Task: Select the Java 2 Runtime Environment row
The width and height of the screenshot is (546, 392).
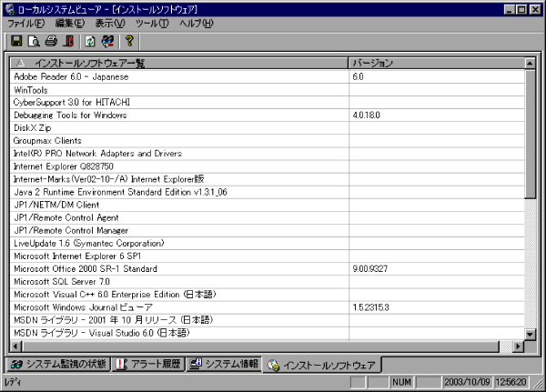Action: (x=268, y=192)
